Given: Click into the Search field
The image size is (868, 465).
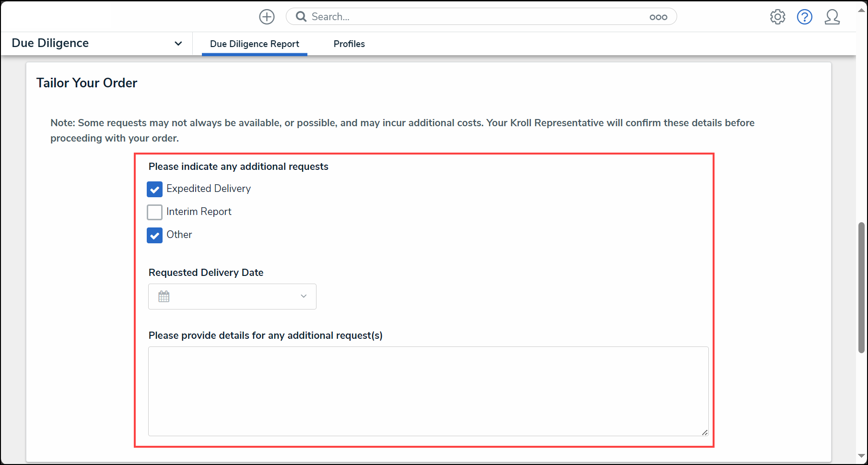Looking at the screenshot, I should tap(481, 17).
